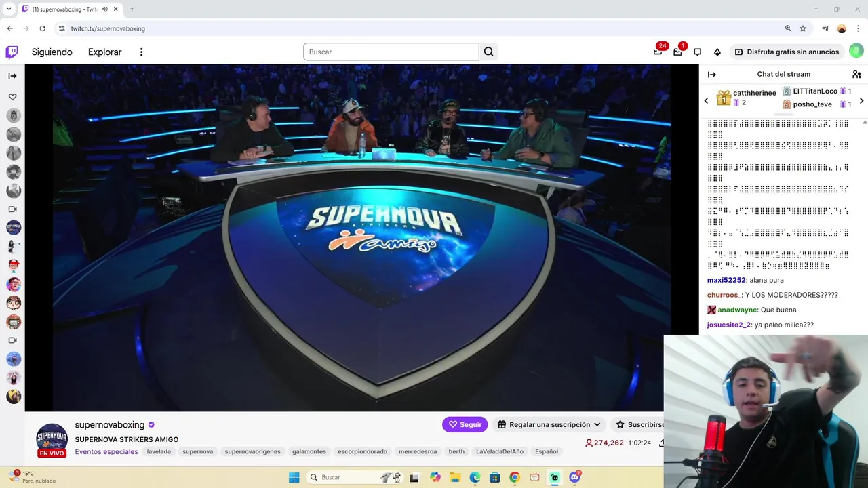Mute the tab audio speaker icon
The width and height of the screenshot is (868, 488).
[x=105, y=9]
